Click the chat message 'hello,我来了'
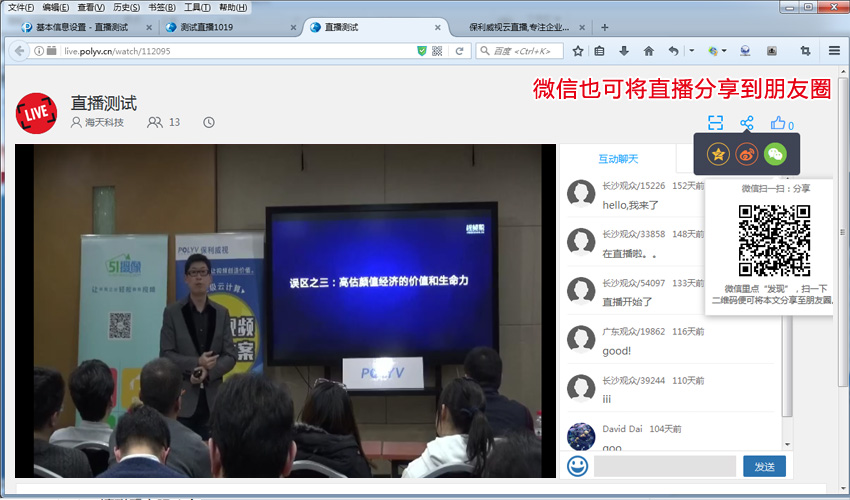The image size is (850, 500). [630, 205]
